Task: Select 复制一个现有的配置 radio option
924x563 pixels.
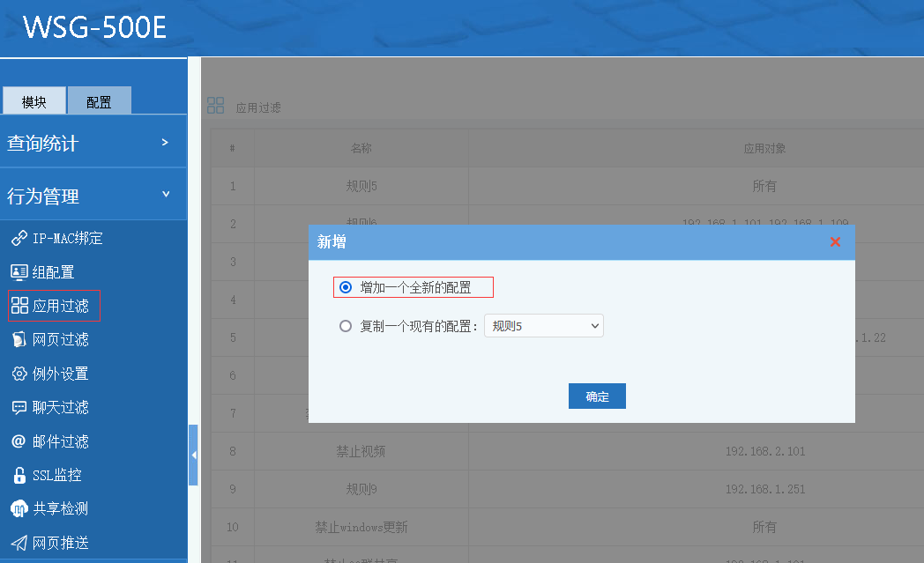Action: 346,326
